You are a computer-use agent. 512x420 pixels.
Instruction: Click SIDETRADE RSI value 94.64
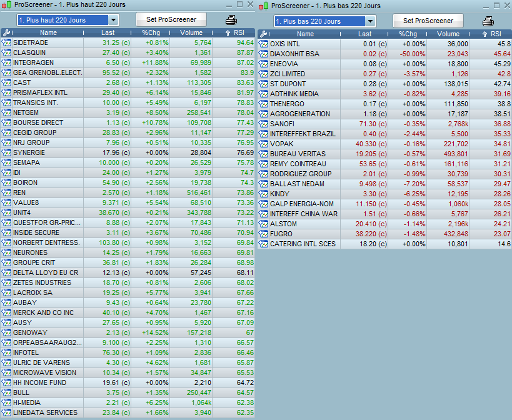pyautogui.click(x=245, y=42)
